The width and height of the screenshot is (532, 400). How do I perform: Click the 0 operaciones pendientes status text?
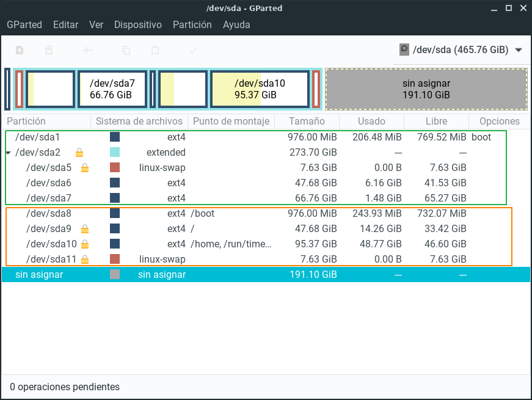click(x=65, y=387)
